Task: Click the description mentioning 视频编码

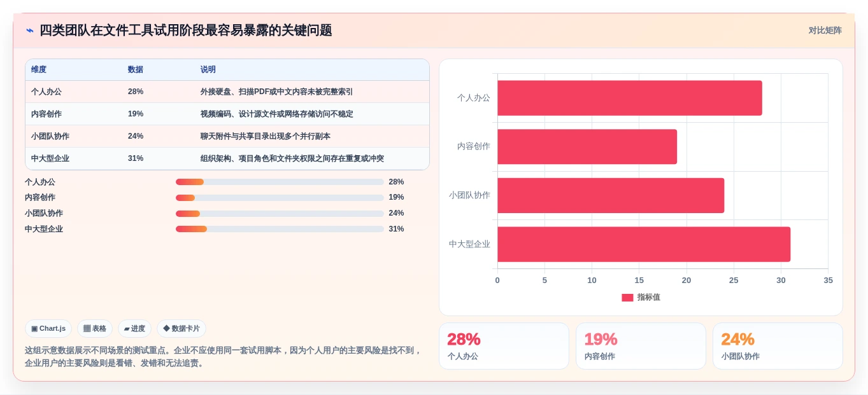Action: tap(276, 114)
